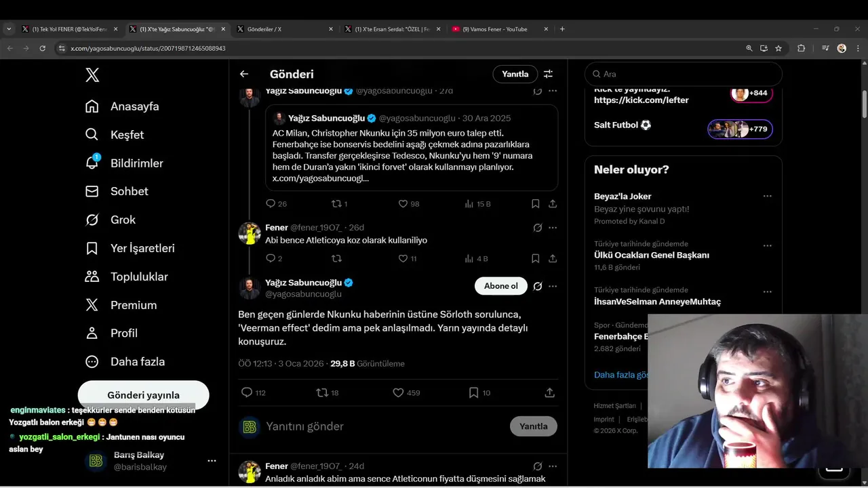This screenshot has height=488, width=868.
Task: Focus the Ara search field
Action: [684, 74]
